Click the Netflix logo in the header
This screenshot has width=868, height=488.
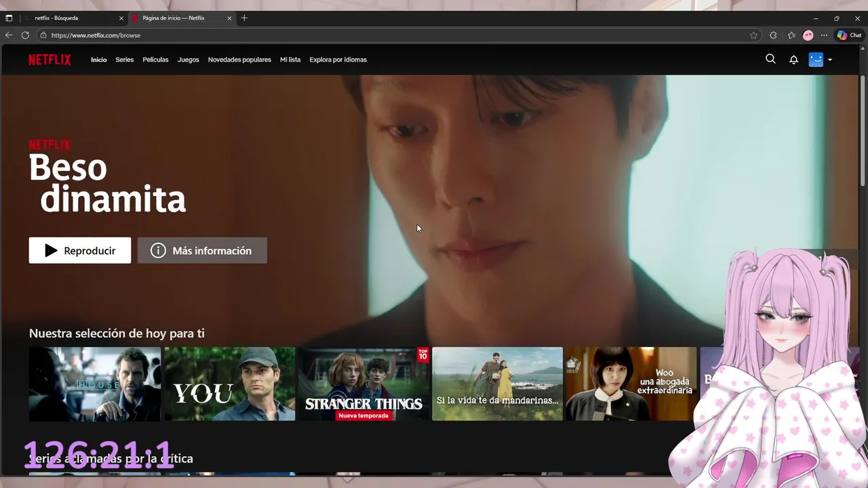(x=50, y=60)
